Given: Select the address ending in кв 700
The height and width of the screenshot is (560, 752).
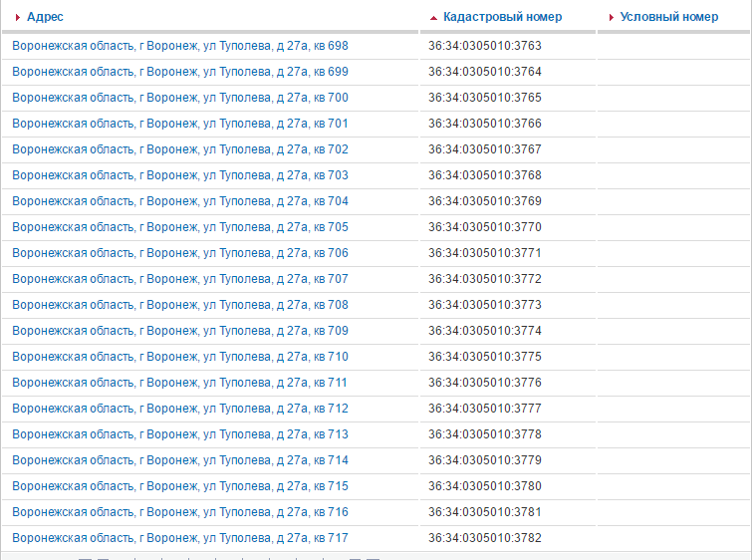Looking at the screenshot, I should pyautogui.click(x=180, y=98).
